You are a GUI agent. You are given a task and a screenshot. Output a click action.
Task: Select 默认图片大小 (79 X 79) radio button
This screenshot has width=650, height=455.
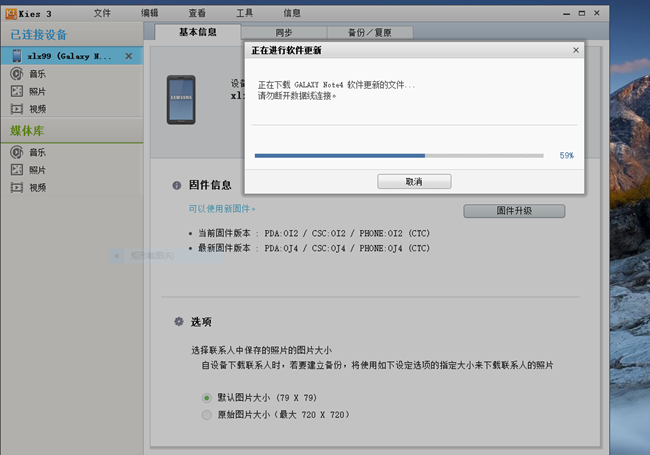pyautogui.click(x=206, y=398)
